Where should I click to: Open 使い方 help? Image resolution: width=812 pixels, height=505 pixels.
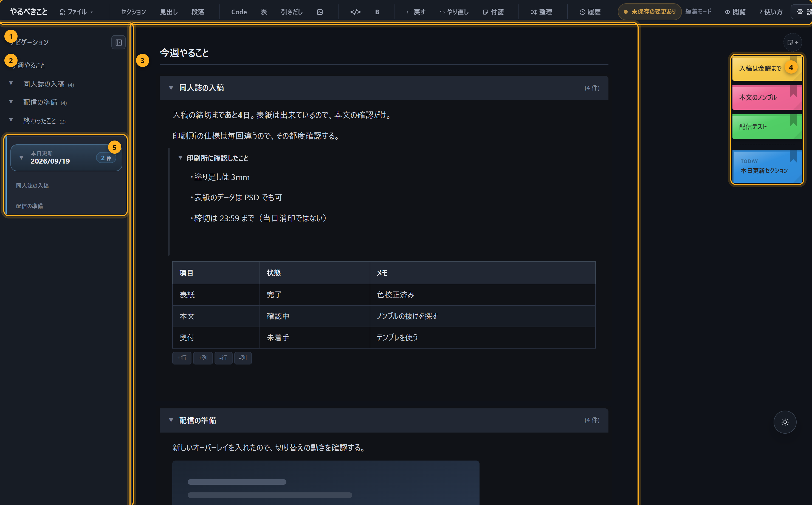click(771, 12)
